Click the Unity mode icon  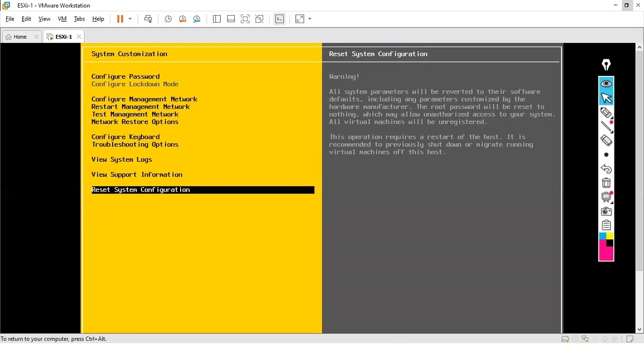(260, 19)
